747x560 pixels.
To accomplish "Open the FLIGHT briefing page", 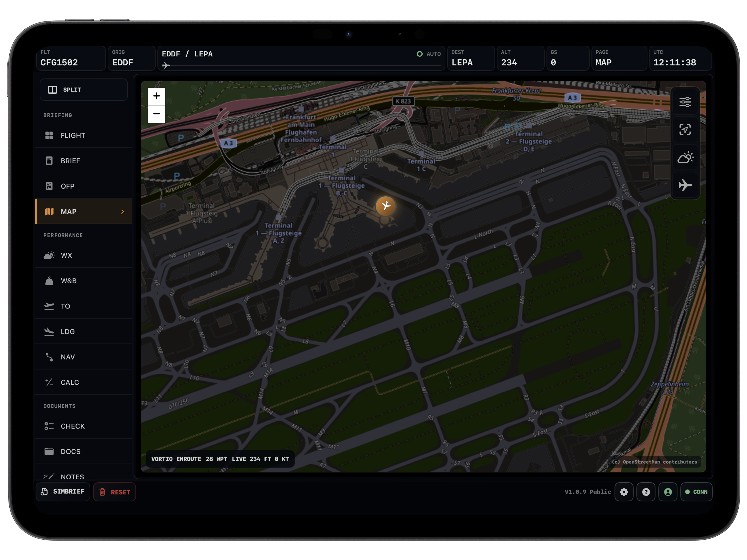I will 84,135.
